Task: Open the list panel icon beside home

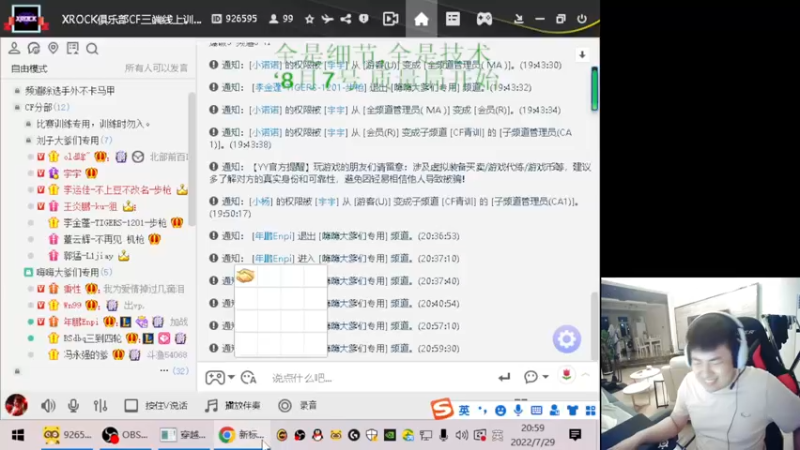Action: pyautogui.click(x=453, y=19)
